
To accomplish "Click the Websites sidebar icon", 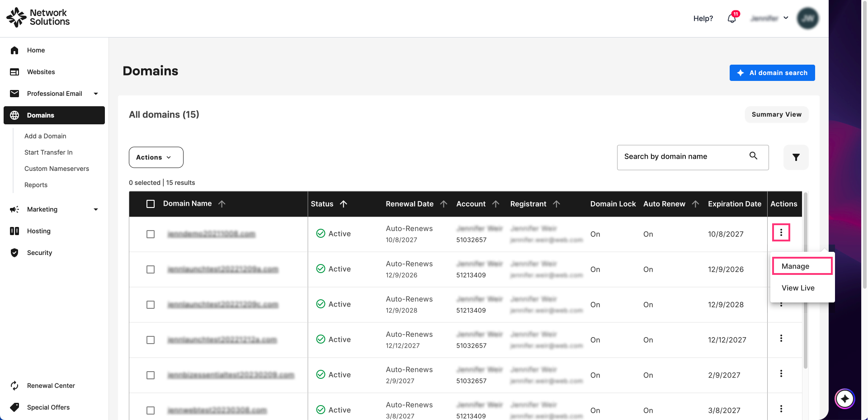I will tap(14, 72).
